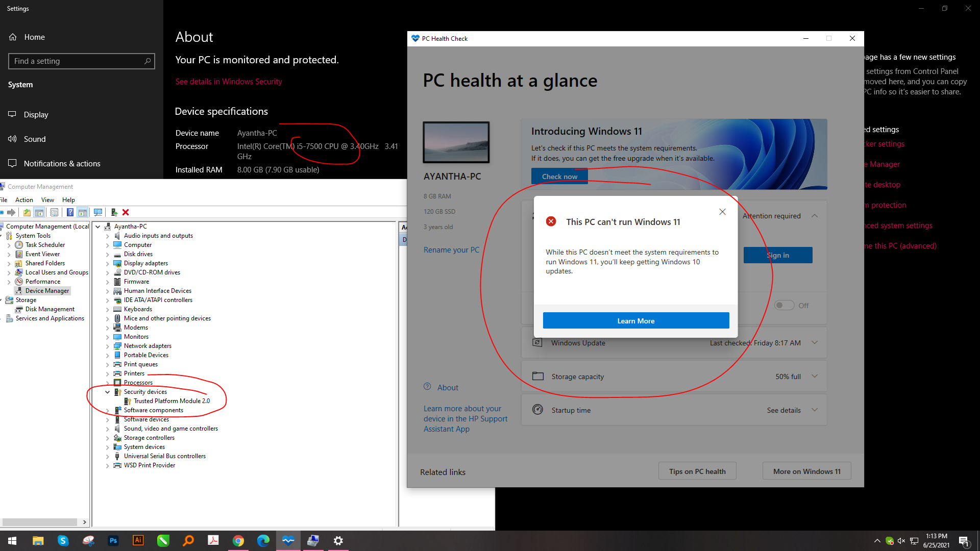Click the Windows Update sync icon

(x=537, y=343)
